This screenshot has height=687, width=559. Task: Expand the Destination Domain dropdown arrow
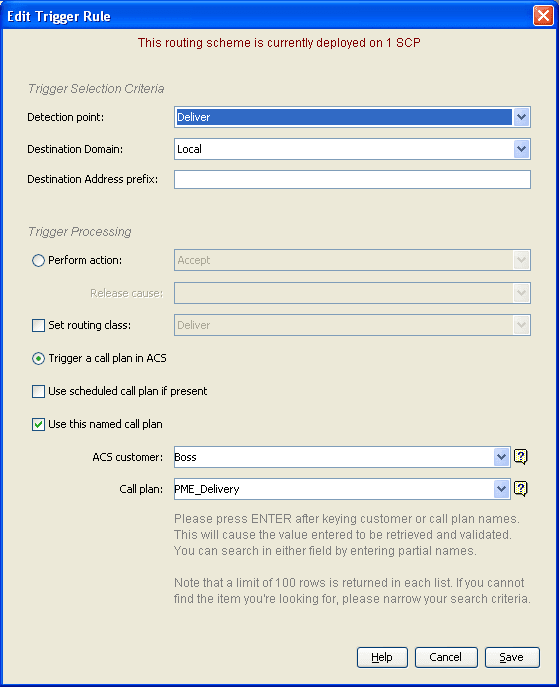[521, 149]
